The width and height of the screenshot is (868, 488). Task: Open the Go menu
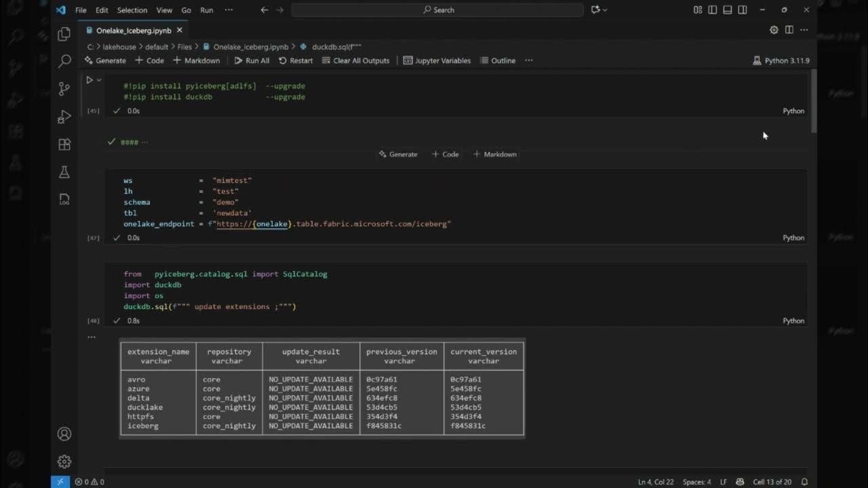186,10
